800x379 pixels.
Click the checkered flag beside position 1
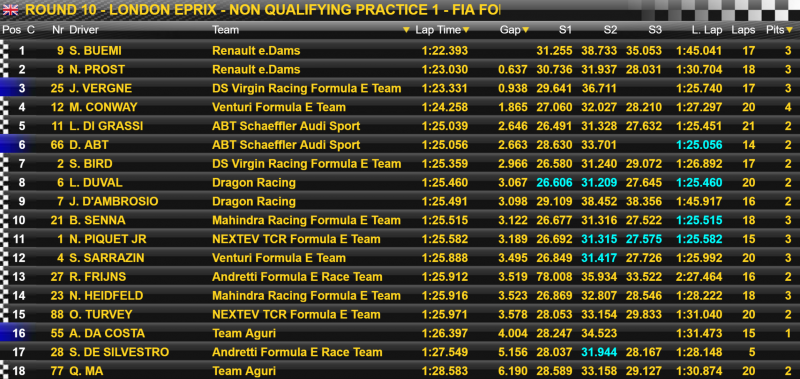(5, 50)
